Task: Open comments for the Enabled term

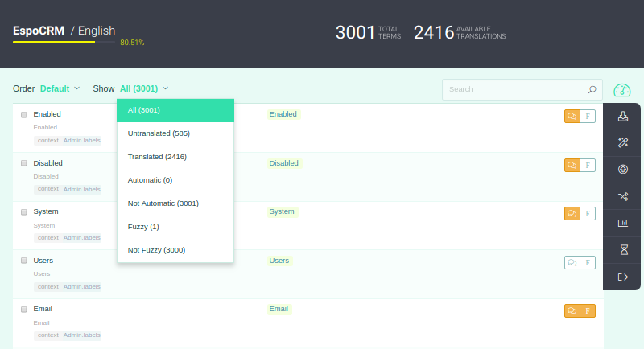Action: click(572, 117)
